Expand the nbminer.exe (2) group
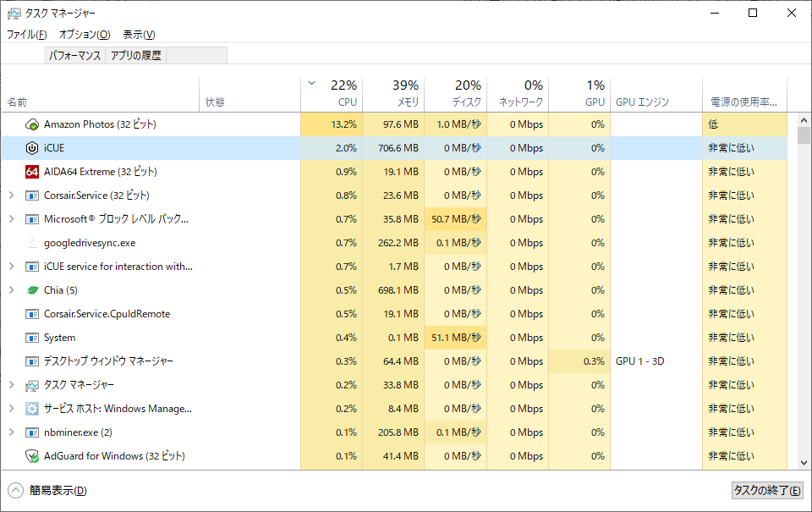The height and width of the screenshot is (512, 812). [x=11, y=432]
